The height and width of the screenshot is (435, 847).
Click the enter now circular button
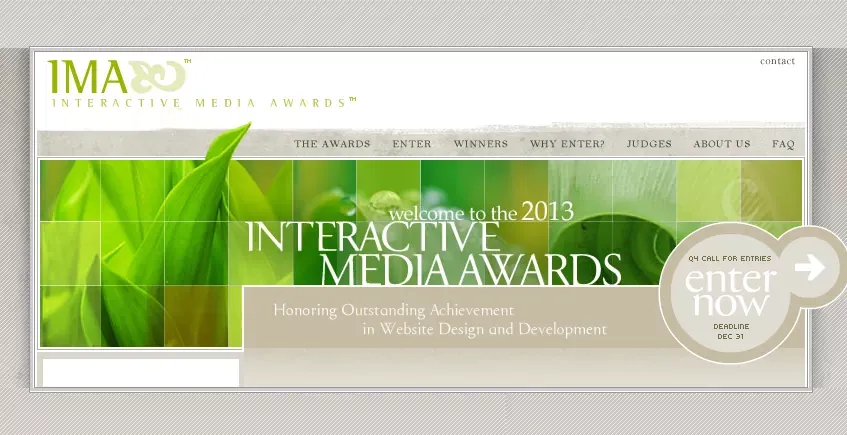click(x=730, y=292)
